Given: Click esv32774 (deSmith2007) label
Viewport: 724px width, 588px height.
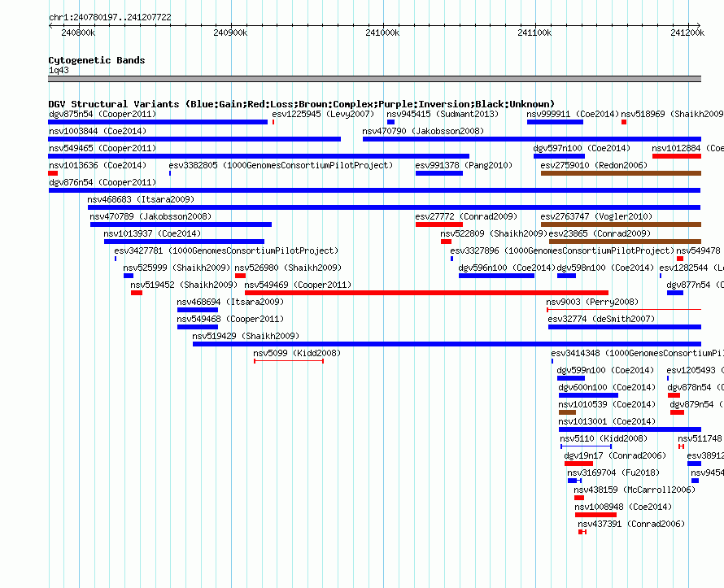Looking at the screenshot, I should pos(601,319).
